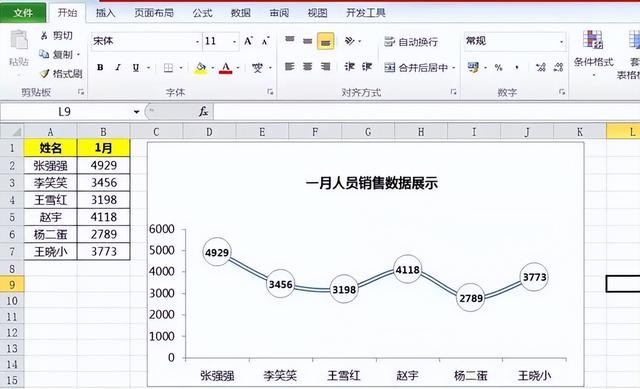Viewport: 640px width, 389px height.
Task: Expand the Number (数字) dialog launcher
Action: pos(562,92)
